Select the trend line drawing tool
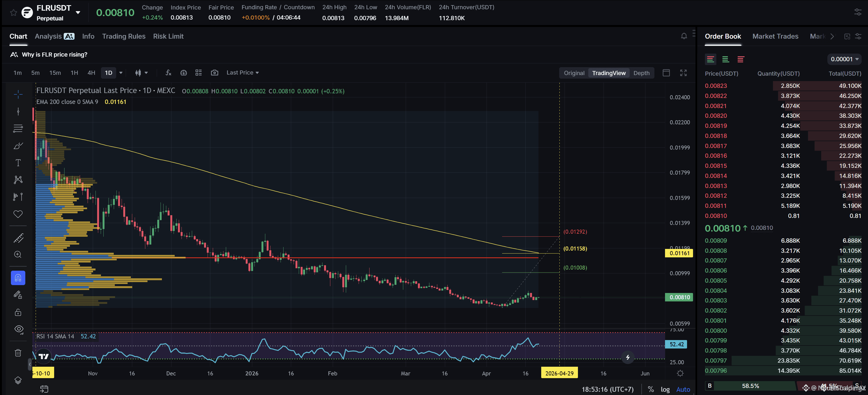This screenshot has height=395, width=868. click(x=18, y=112)
